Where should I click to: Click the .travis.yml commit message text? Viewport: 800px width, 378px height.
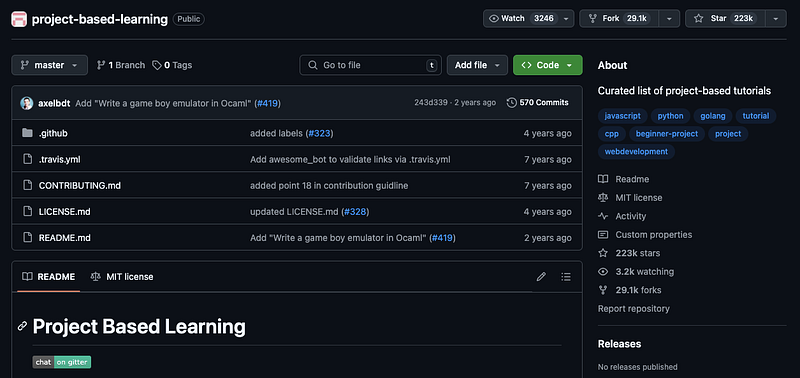click(x=350, y=159)
